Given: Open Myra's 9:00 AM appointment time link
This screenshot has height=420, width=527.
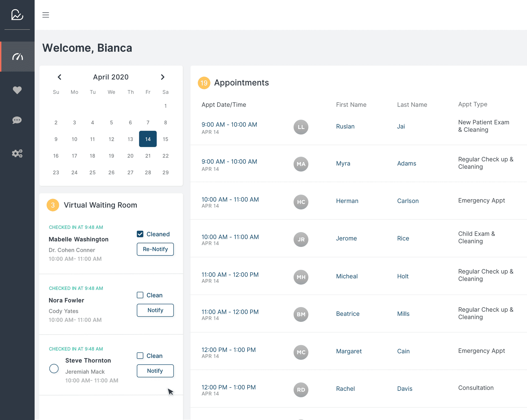Looking at the screenshot, I should point(229,161).
